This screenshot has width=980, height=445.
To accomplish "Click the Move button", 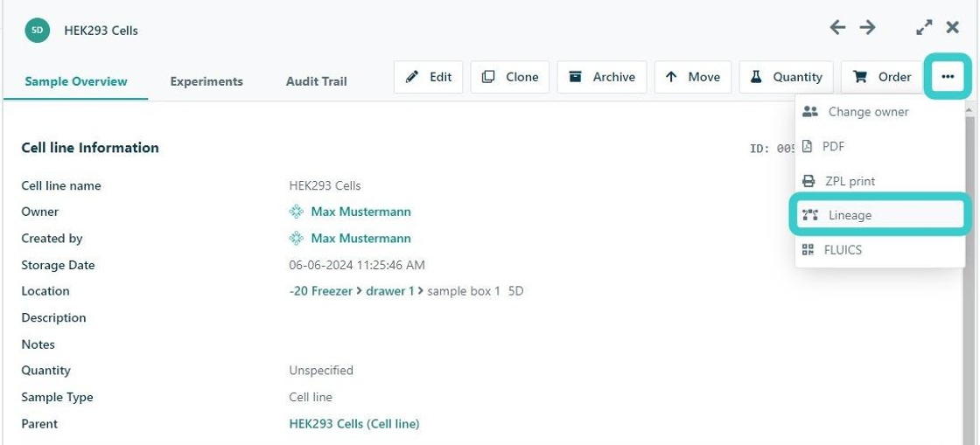I will 692,77.
